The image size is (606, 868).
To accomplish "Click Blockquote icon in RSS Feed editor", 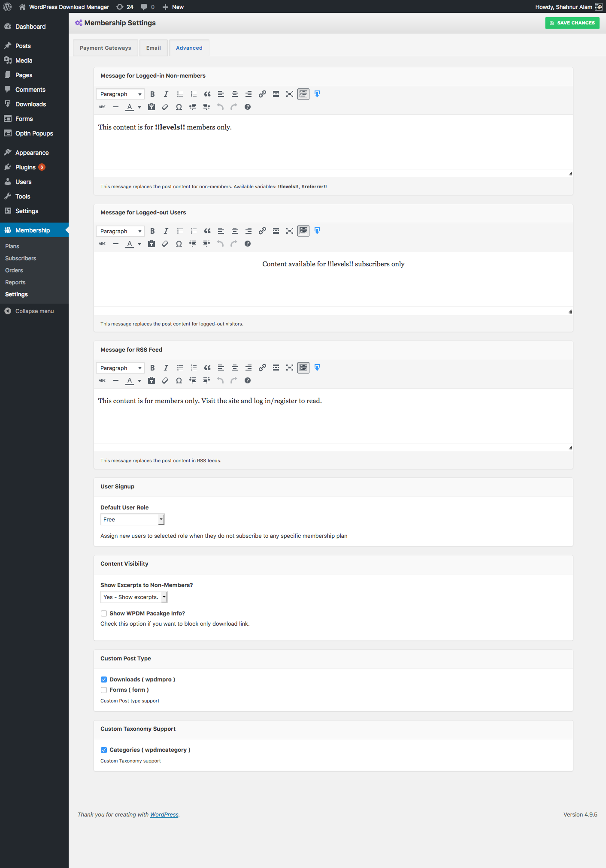I will point(207,368).
